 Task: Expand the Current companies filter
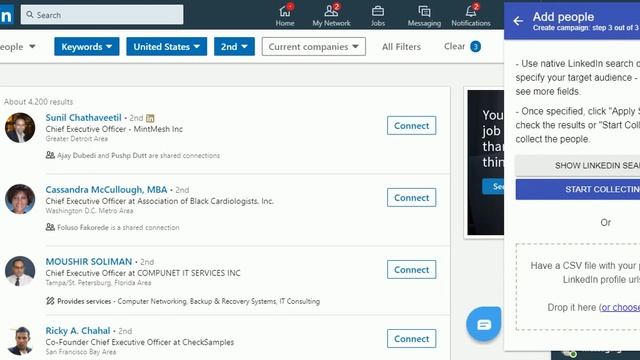(x=313, y=47)
